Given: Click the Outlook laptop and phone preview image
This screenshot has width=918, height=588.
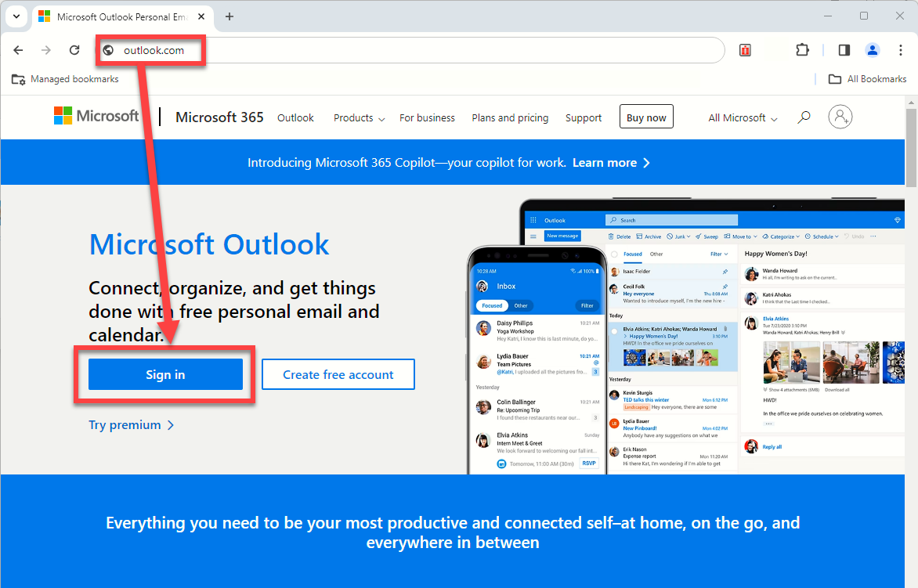Looking at the screenshot, I should point(685,337).
